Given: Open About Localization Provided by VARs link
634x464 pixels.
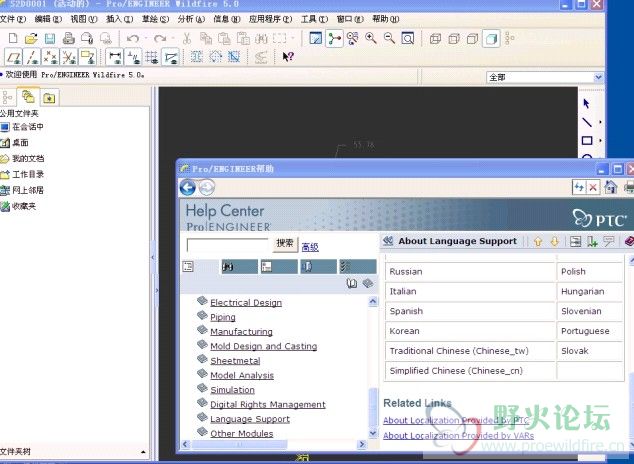Looking at the screenshot, I should click(458, 436).
